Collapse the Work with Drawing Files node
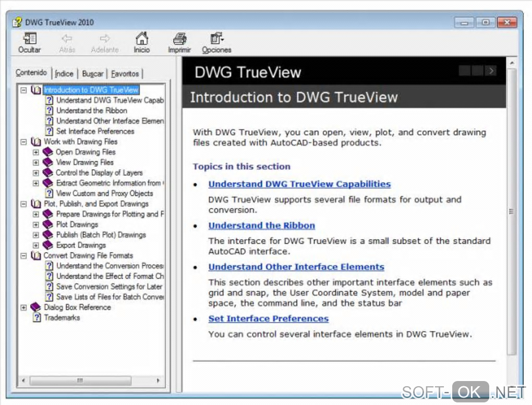 [x=23, y=142]
